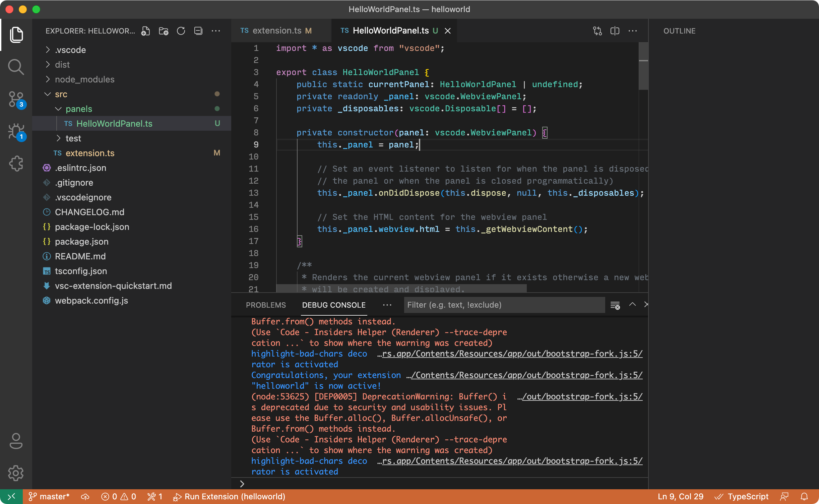Click the New Folder icon in Explorer
819x504 pixels.
click(164, 31)
